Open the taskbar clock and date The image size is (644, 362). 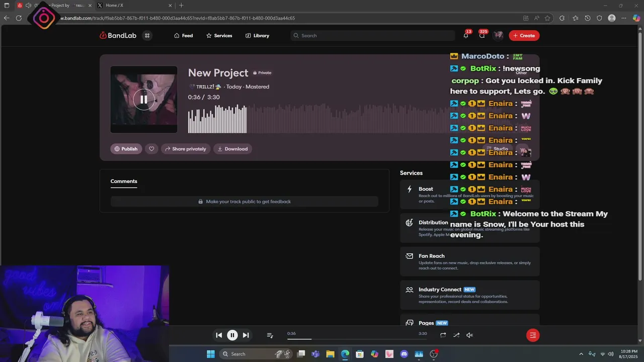point(629,354)
